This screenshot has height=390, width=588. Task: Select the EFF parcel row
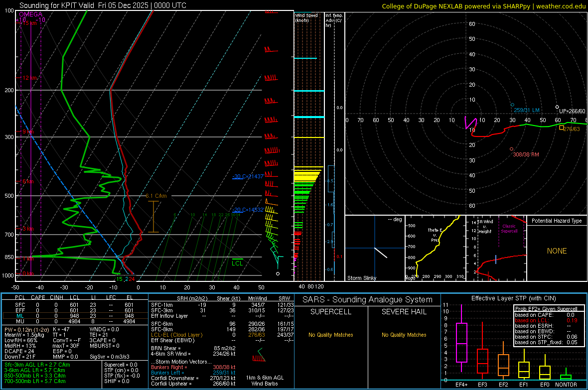(74, 310)
